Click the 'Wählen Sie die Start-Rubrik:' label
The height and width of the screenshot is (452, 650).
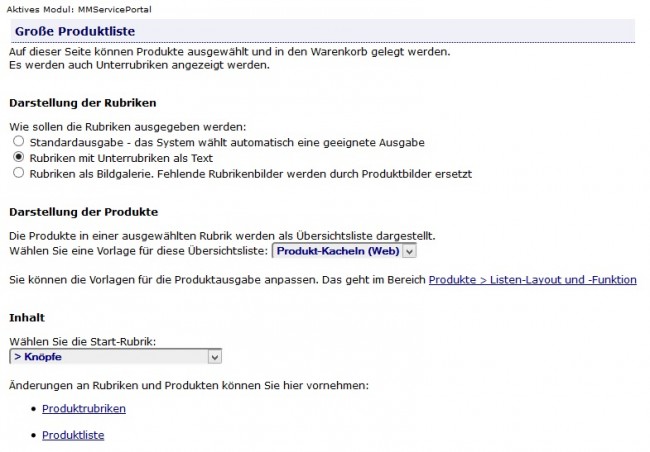[82, 342]
